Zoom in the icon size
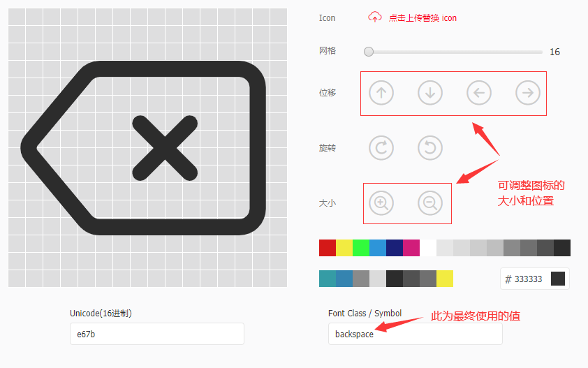 tap(381, 203)
